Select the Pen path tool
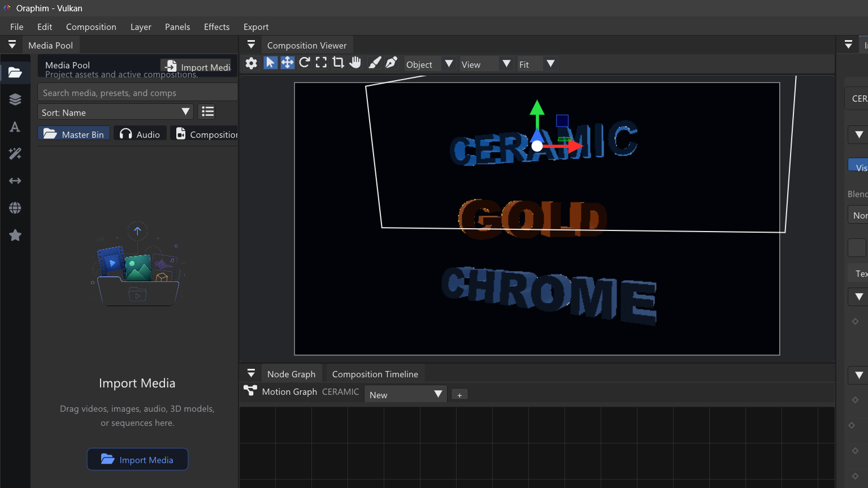Image resolution: width=868 pixels, height=488 pixels. [x=391, y=63]
